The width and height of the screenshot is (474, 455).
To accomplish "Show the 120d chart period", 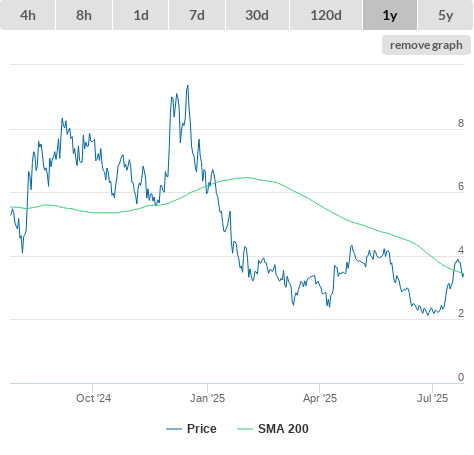I will coord(326,15).
